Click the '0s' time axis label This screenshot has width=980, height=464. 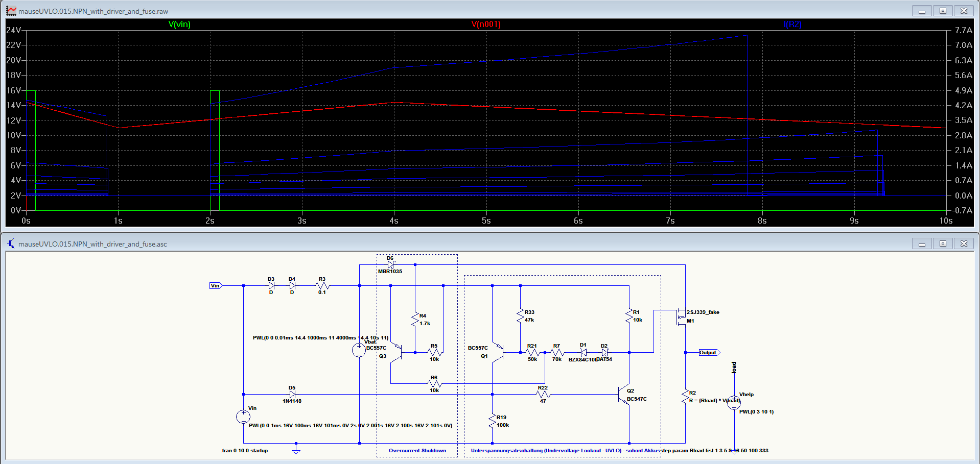[x=26, y=221]
